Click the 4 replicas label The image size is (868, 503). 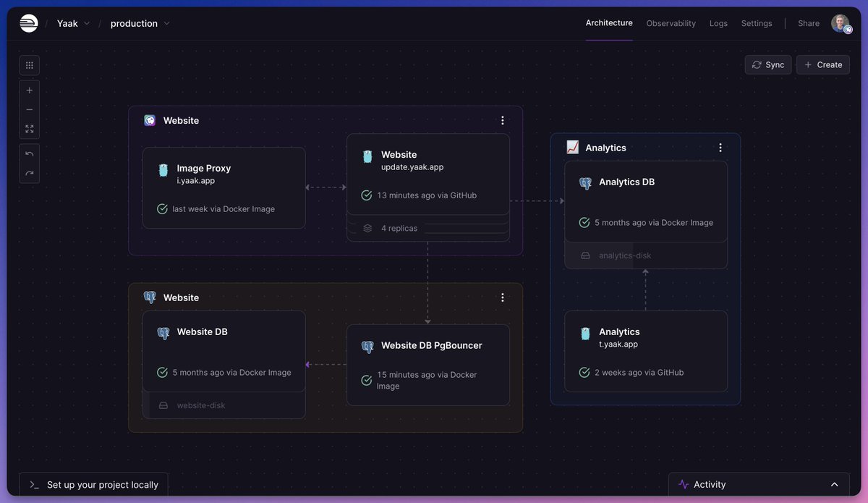[399, 228]
